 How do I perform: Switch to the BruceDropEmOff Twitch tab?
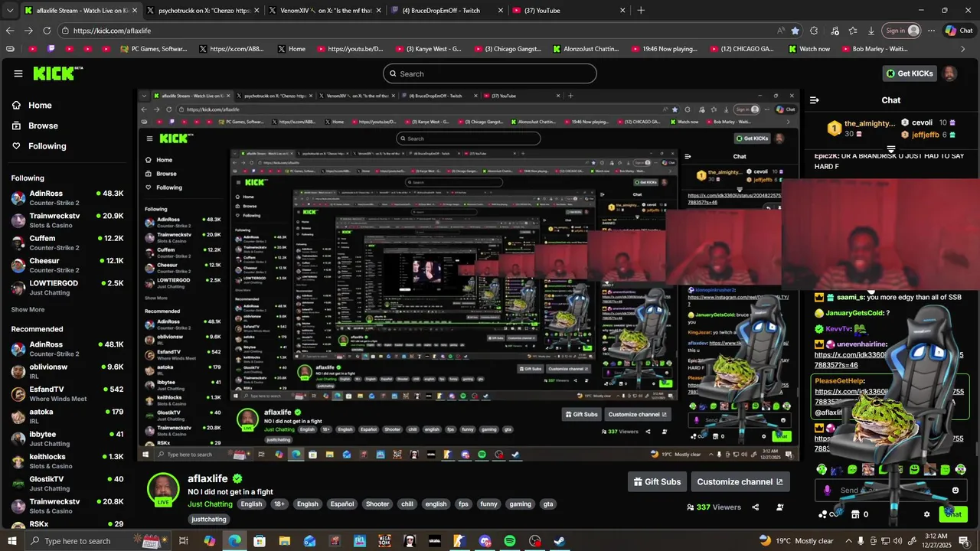click(447, 11)
